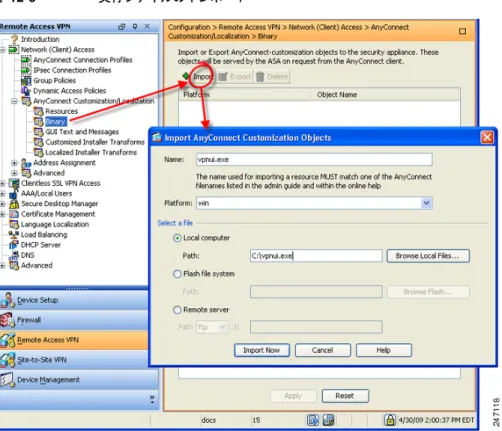Screen dimensions: 502x431
Task: Click the Device Setup section icon
Action: tap(7, 300)
